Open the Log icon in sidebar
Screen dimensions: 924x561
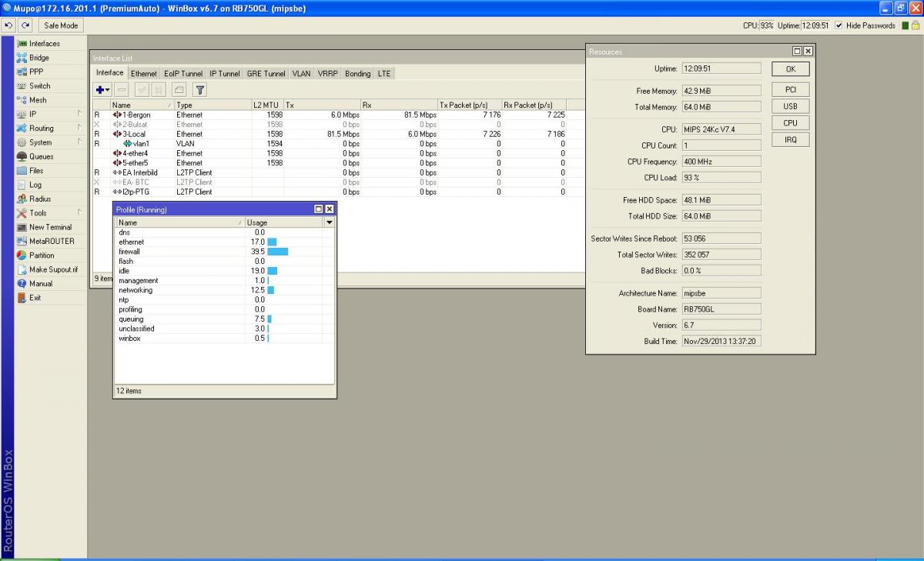22,185
